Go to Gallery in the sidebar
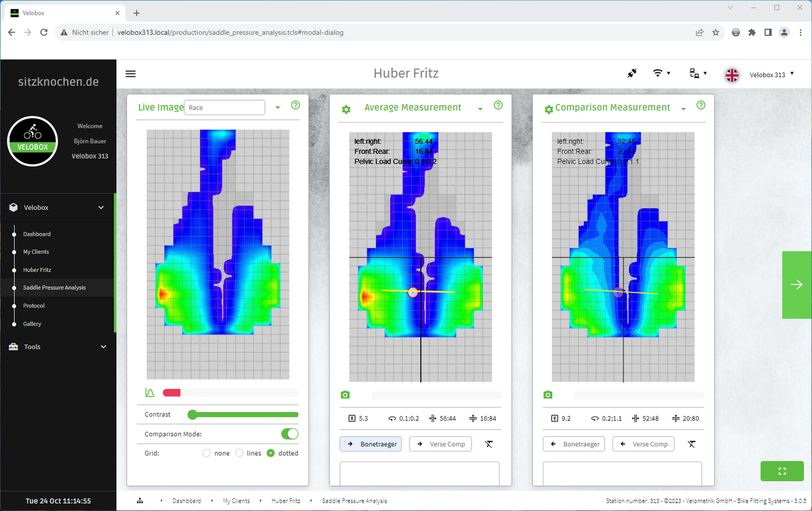812x511 pixels. [x=32, y=324]
